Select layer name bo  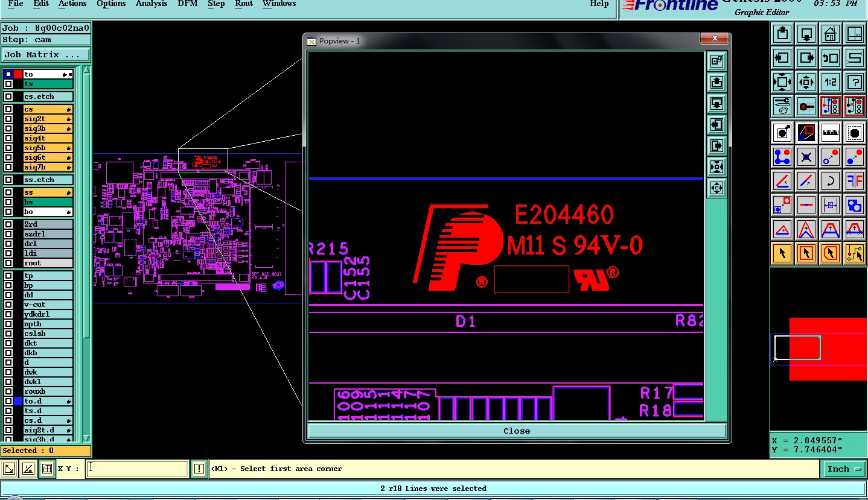click(48, 212)
